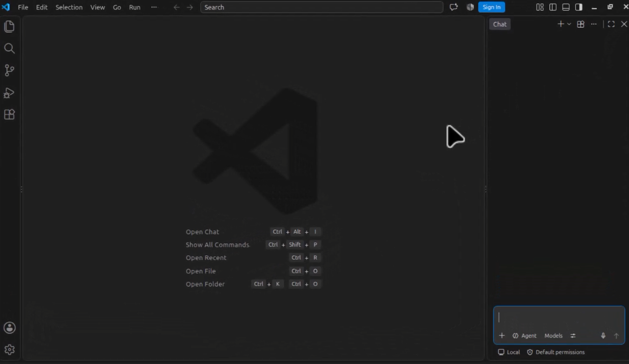Go forward with the right arrow

coord(189,7)
